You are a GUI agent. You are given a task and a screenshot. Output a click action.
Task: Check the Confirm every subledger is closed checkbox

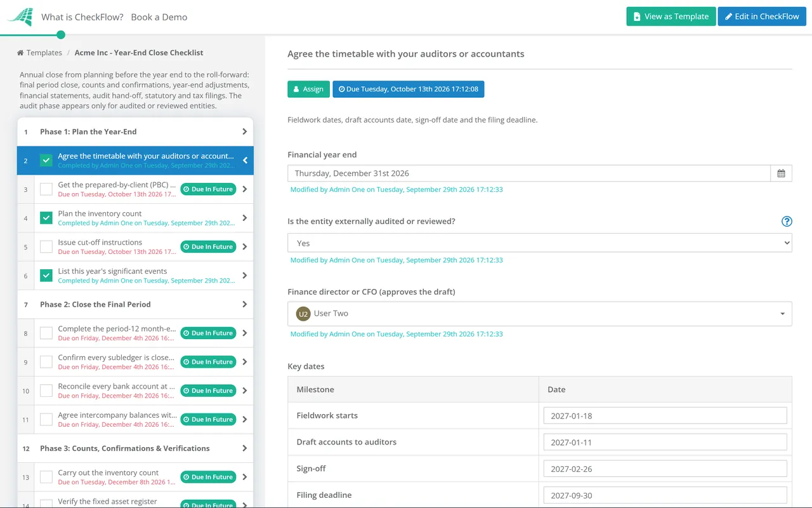[x=46, y=362]
